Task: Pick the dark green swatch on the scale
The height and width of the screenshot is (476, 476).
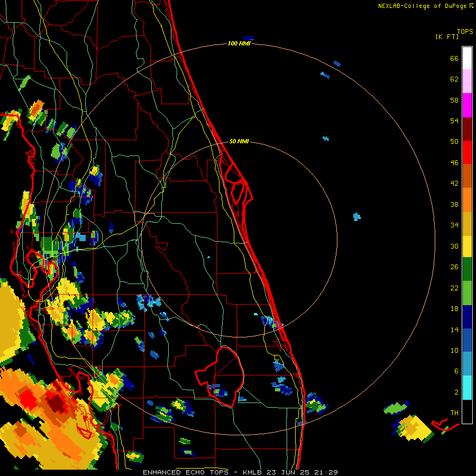Action: pyautogui.click(x=467, y=269)
